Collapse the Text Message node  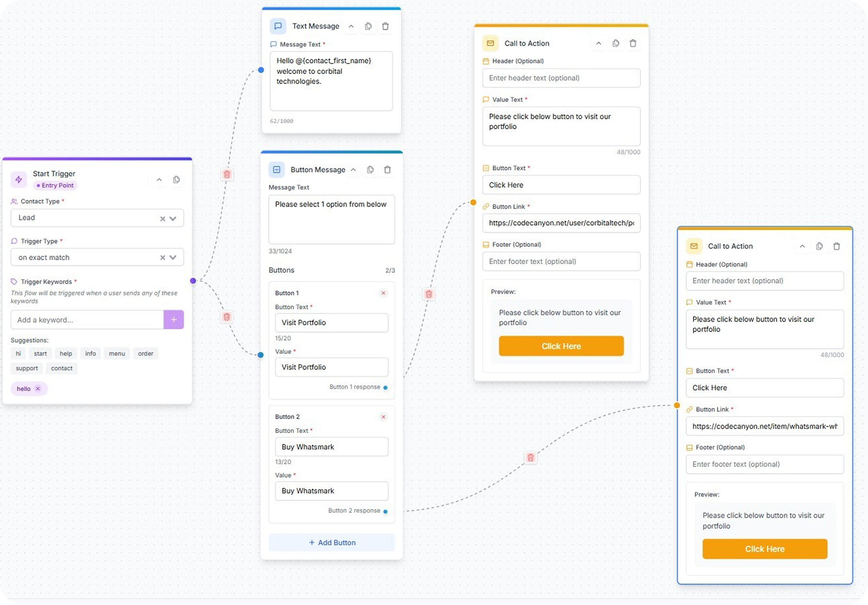point(350,26)
